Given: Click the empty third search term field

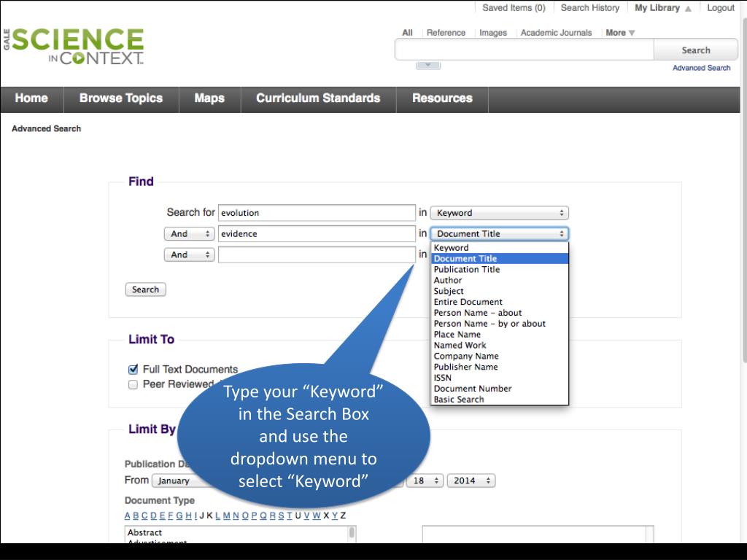Looking at the screenshot, I should (x=317, y=254).
